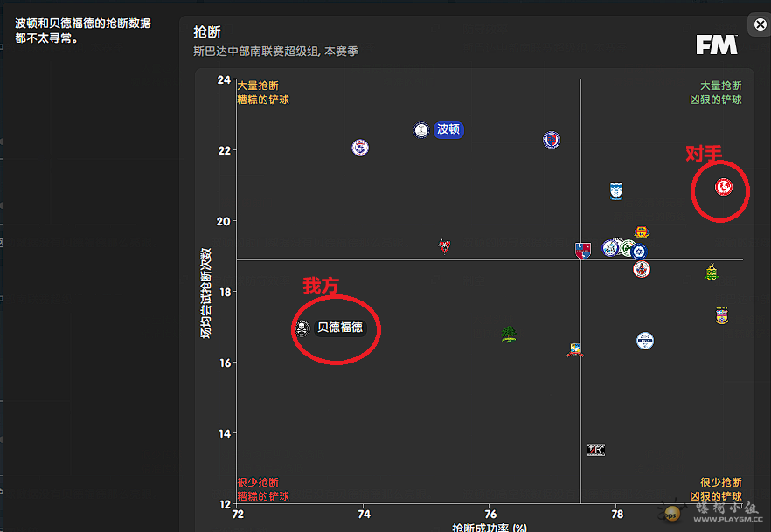The height and width of the screenshot is (532, 771).
Task: Select the red round opponent club badge
Action: [x=723, y=187]
